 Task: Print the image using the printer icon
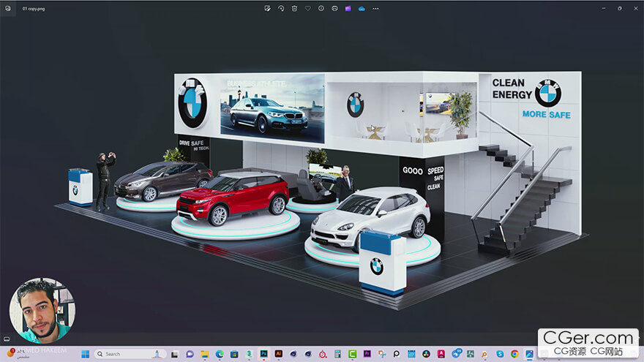click(334, 8)
